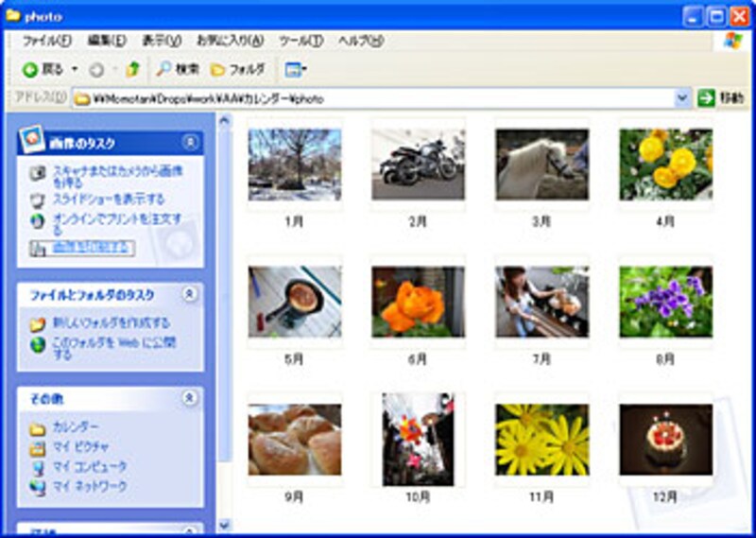Click the side panel scroll down arrow
The height and width of the screenshot is (538, 756).
click(x=224, y=525)
